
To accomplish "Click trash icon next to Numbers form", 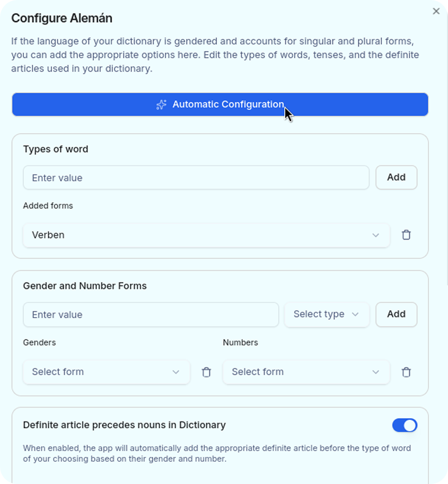I will pyautogui.click(x=406, y=372).
